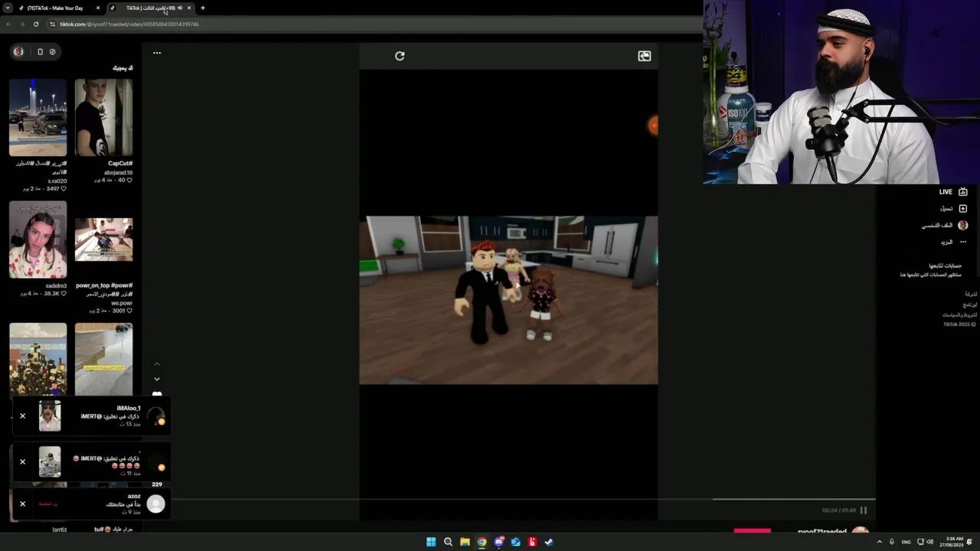
Task: Click the upload plus icon in sidebar
Action: [x=963, y=208]
